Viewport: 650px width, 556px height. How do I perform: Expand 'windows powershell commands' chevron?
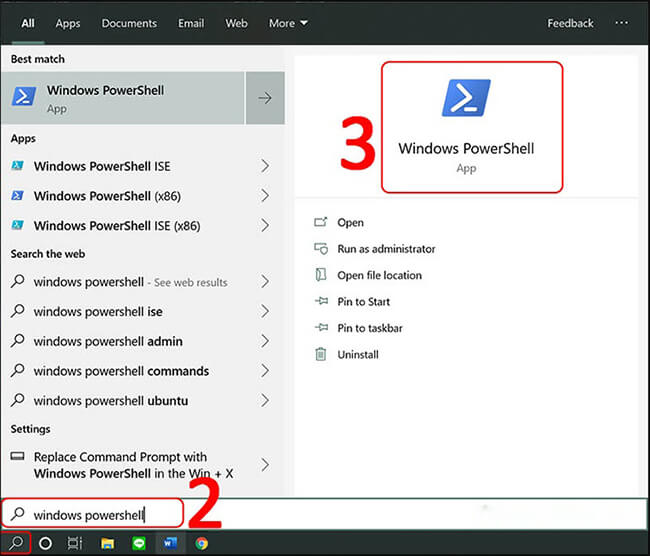[265, 371]
